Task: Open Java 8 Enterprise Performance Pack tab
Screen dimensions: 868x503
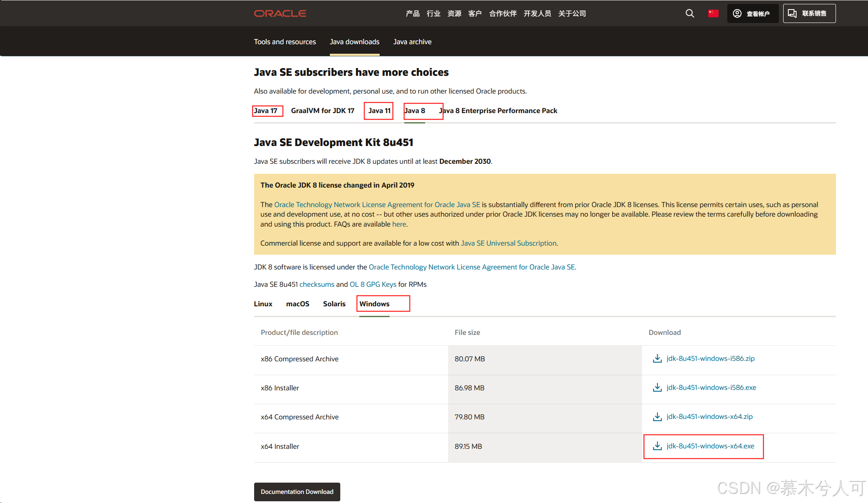Action: click(x=498, y=110)
